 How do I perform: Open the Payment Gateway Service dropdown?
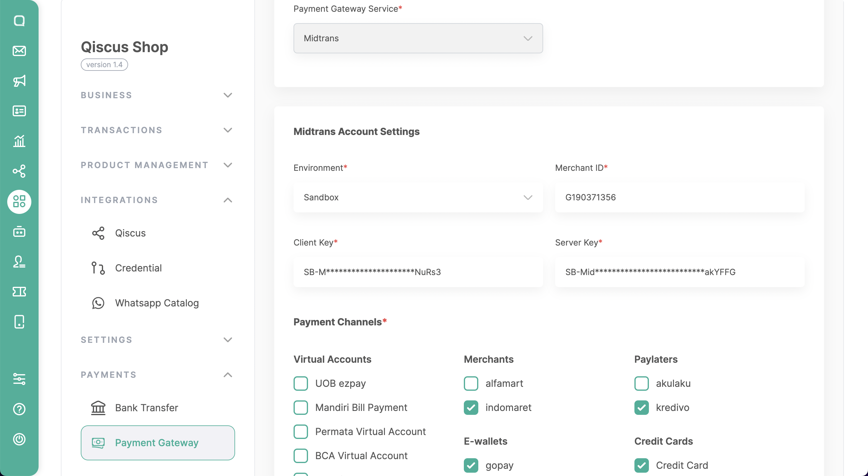(x=418, y=38)
